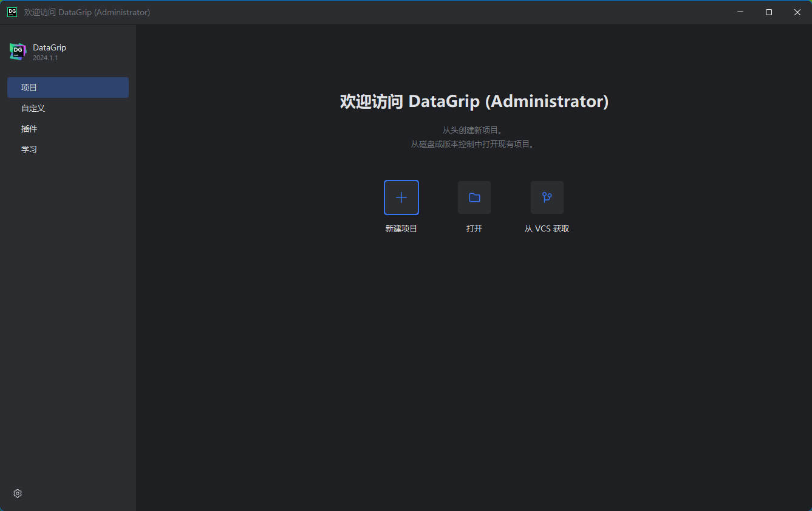Viewport: 812px width, 511px height.
Task: Click the 从 VCS 获取 label
Action: pos(546,228)
